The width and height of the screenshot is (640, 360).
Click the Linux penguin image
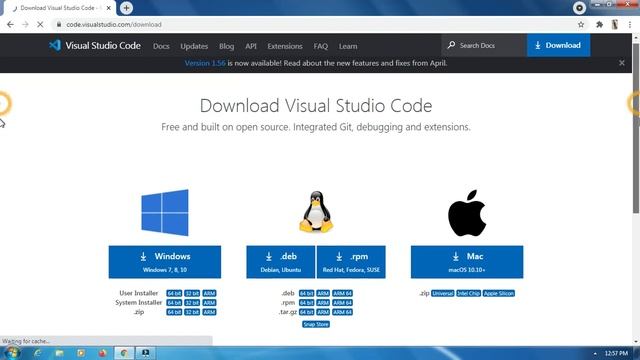tap(316, 212)
